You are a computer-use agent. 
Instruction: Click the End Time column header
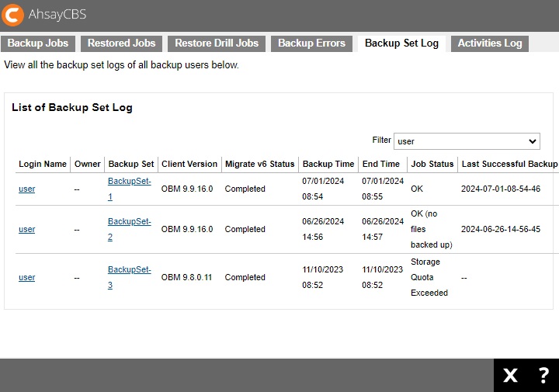click(380, 164)
